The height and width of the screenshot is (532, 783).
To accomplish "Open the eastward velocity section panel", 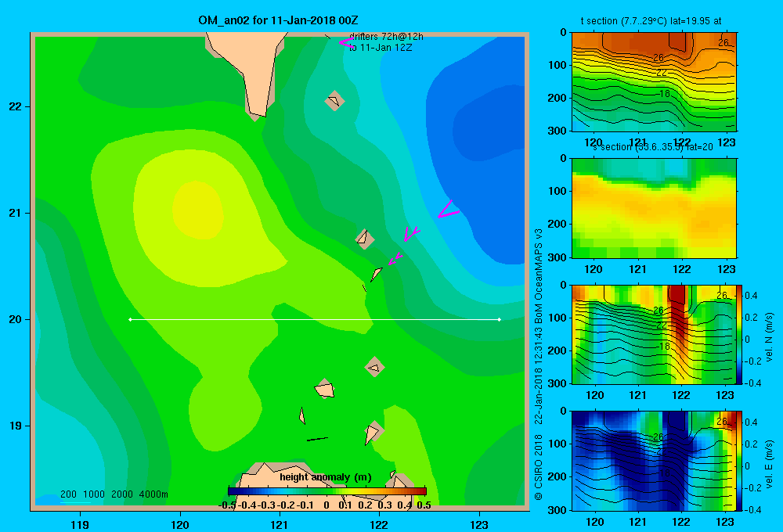I will 654,461.
